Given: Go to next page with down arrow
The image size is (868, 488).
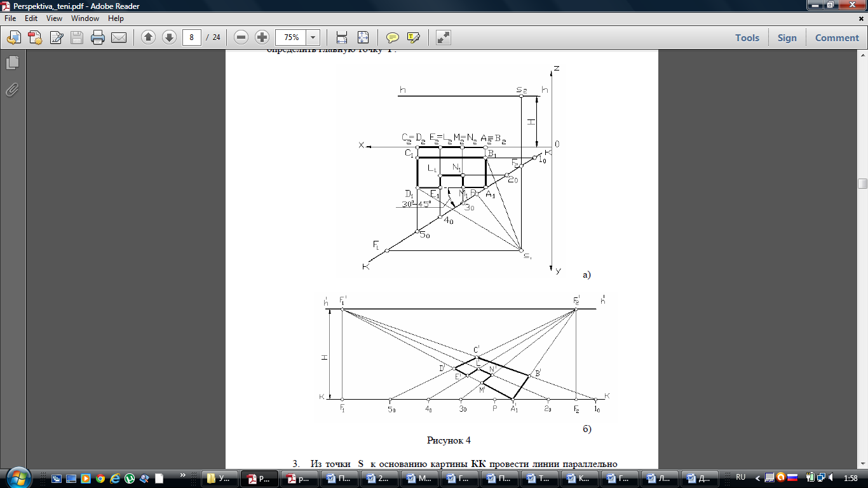Looking at the screenshot, I should [x=169, y=37].
